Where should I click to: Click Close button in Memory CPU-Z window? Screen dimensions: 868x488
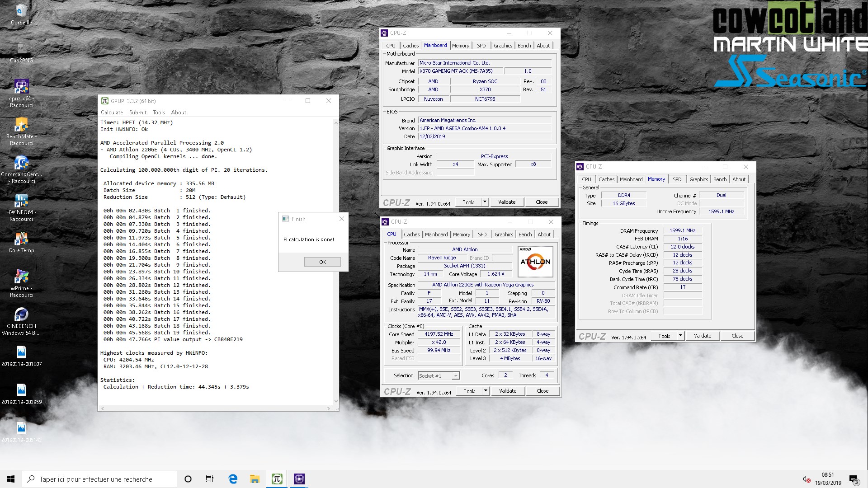pos(737,336)
